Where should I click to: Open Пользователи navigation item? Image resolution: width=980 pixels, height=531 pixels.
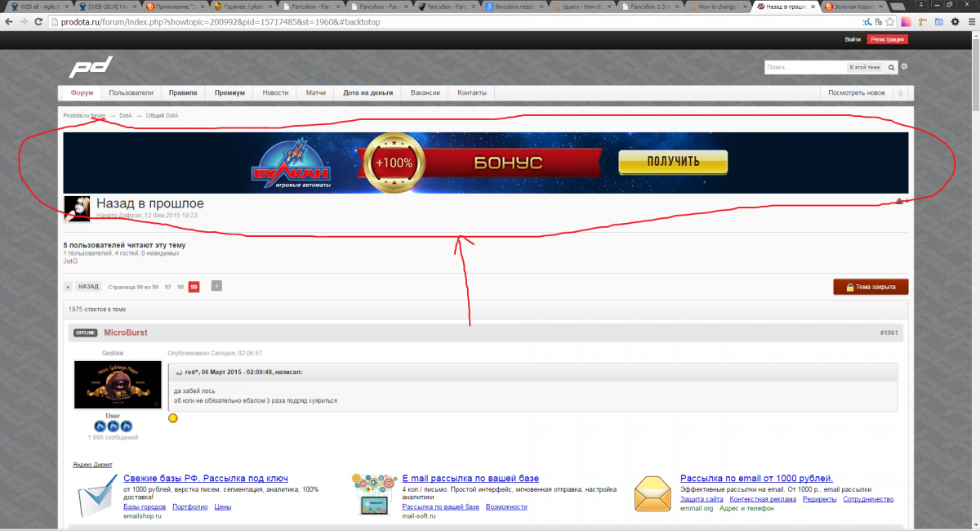pos(131,93)
